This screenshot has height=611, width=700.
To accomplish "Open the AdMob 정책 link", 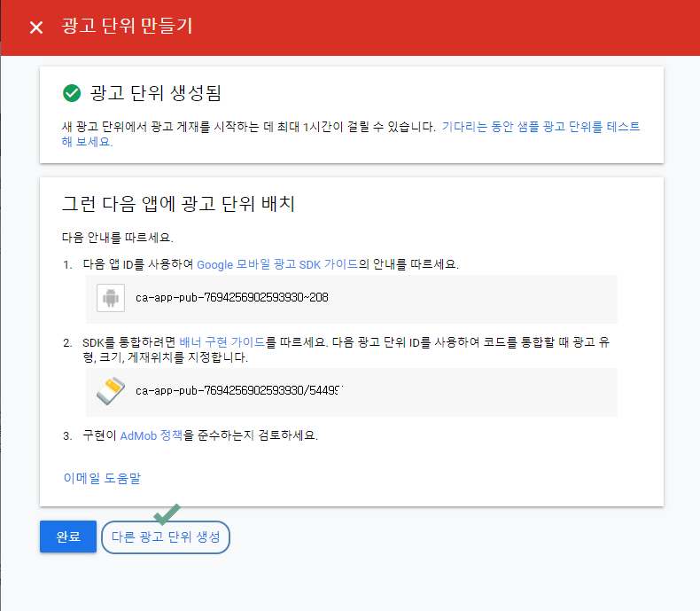I will (152, 435).
